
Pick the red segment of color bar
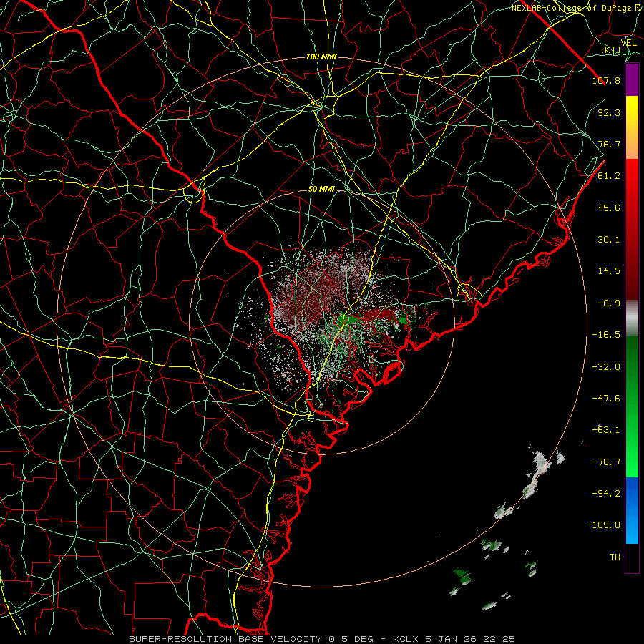click(x=632, y=229)
